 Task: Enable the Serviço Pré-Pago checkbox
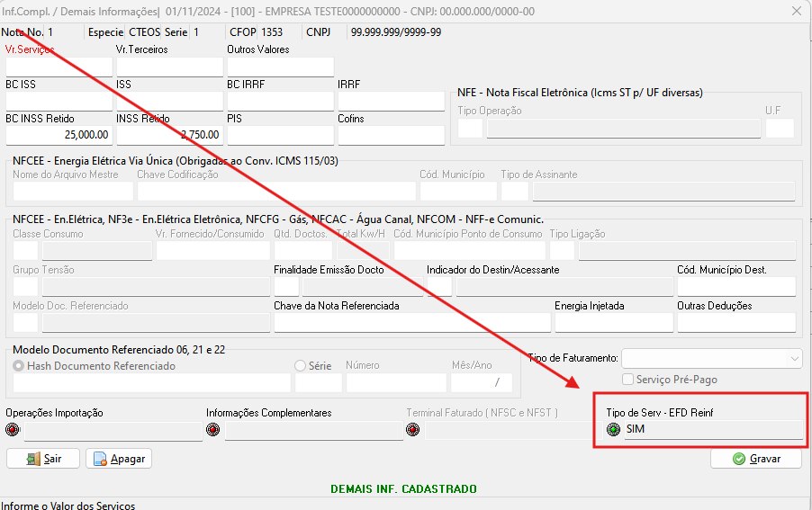tap(627, 380)
